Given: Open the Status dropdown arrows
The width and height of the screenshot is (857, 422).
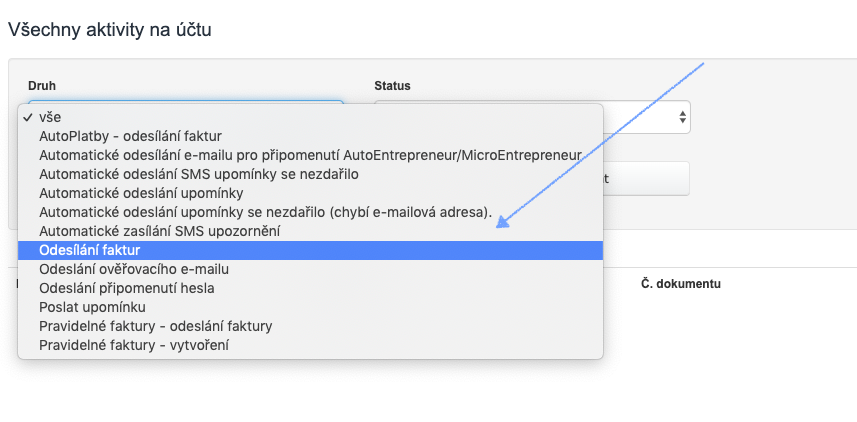Looking at the screenshot, I should (683, 117).
